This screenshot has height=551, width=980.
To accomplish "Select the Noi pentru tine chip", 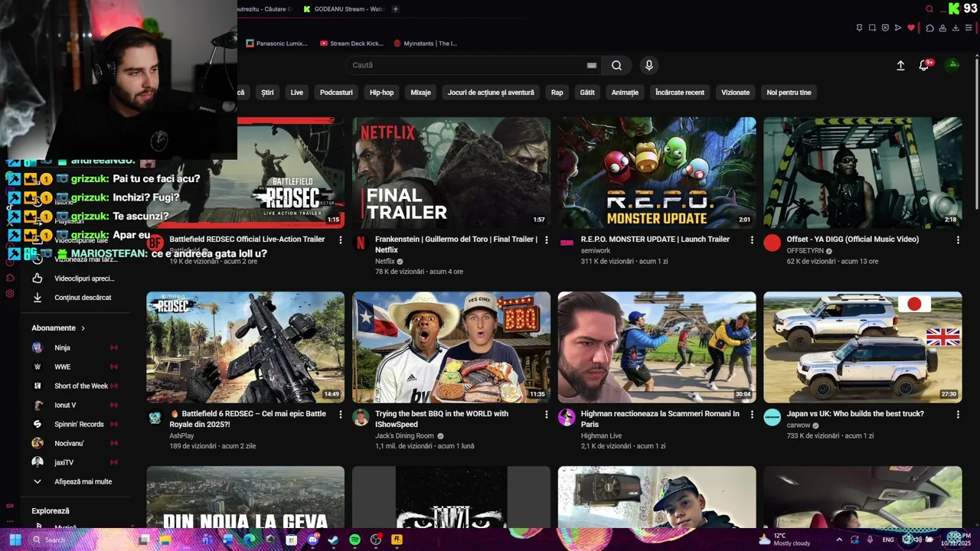I will 789,93.
